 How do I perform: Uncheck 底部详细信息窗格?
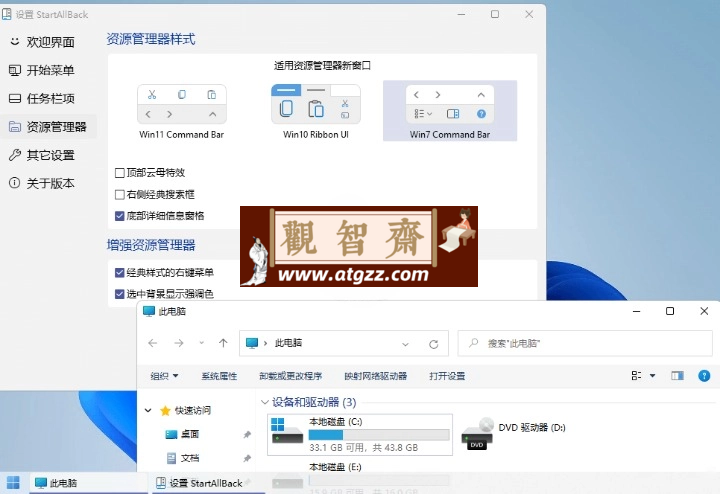click(x=120, y=216)
